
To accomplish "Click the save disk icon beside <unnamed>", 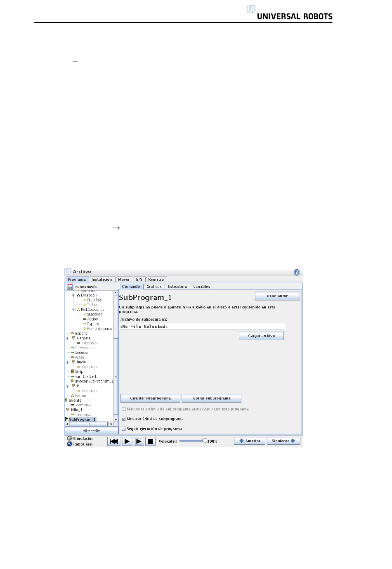I will (70, 287).
